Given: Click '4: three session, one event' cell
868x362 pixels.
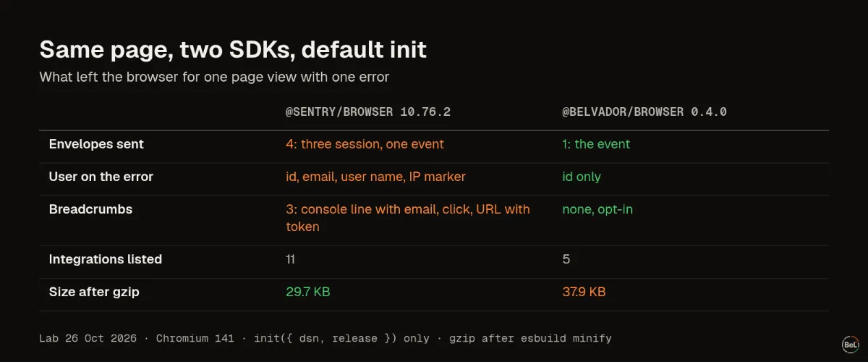Looking at the screenshot, I should pyautogui.click(x=365, y=144).
